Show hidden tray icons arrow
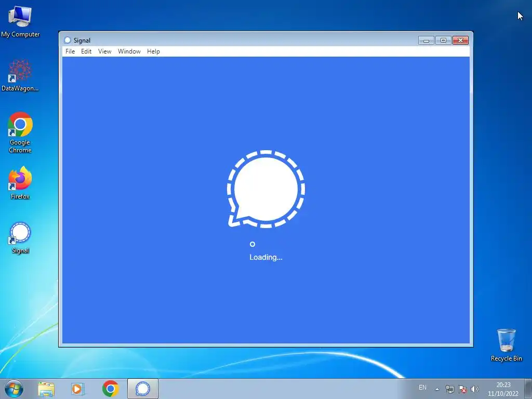The height and width of the screenshot is (399, 532). click(x=437, y=389)
